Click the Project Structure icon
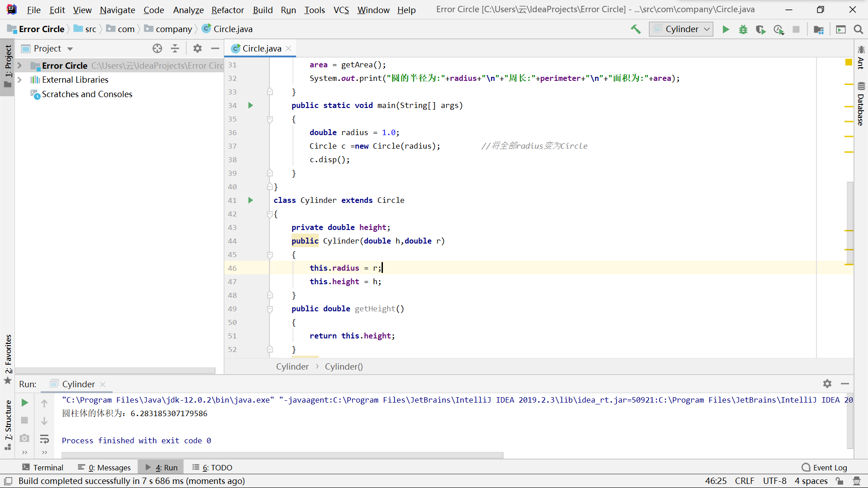The width and height of the screenshot is (868, 488). (x=818, y=29)
